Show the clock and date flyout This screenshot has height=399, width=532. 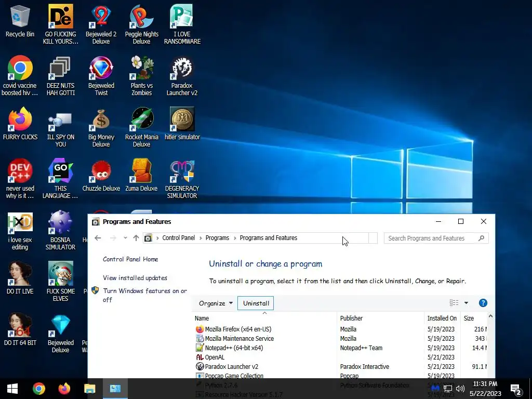(485, 389)
